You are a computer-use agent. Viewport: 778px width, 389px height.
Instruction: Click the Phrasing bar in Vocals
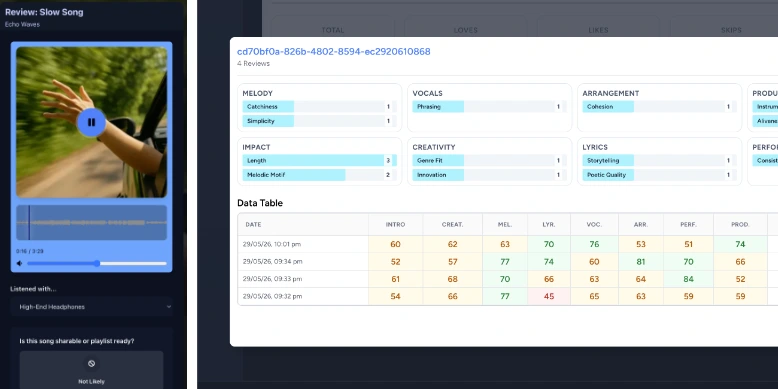click(489, 107)
